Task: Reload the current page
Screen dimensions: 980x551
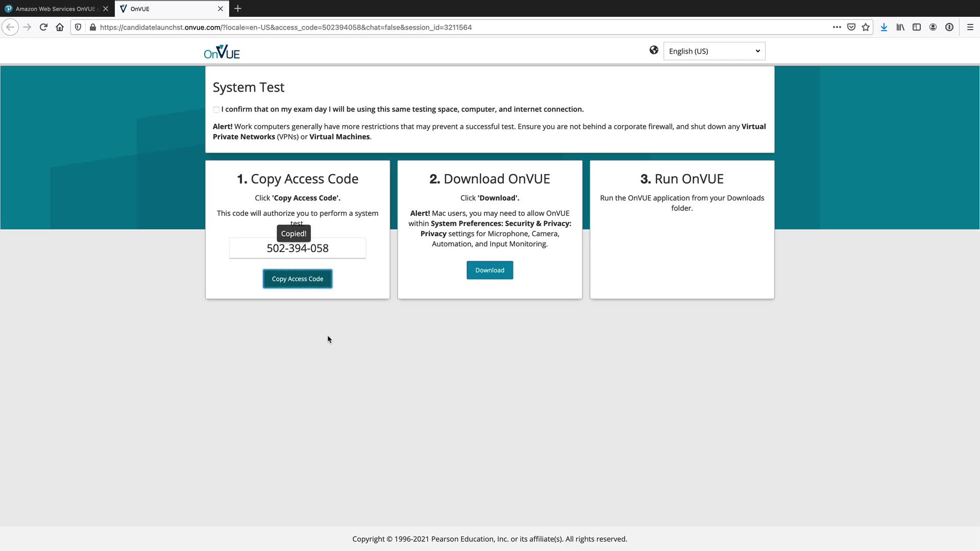Action: pyautogui.click(x=43, y=27)
